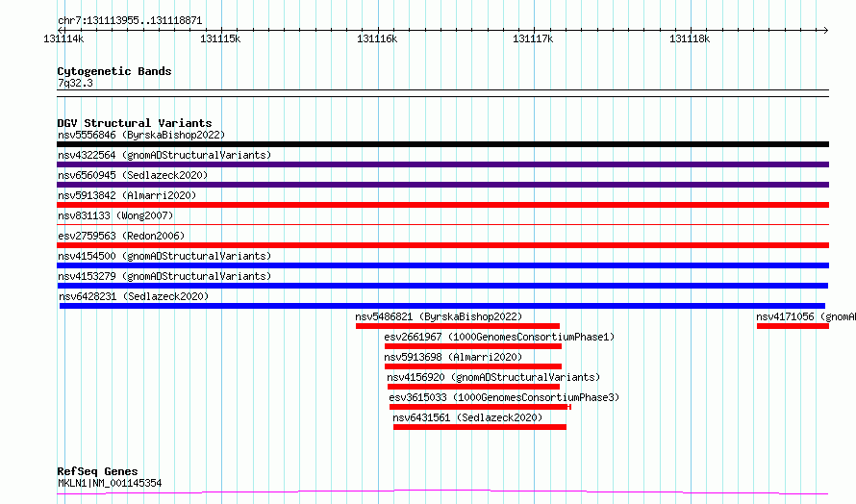
Task: Click the 131115k ruler position
Action: point(220,38)
